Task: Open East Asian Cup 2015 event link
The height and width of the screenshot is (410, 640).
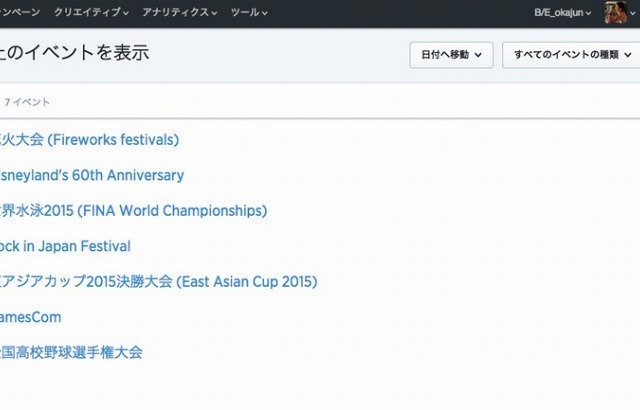Action: click(x=158, y=281)
